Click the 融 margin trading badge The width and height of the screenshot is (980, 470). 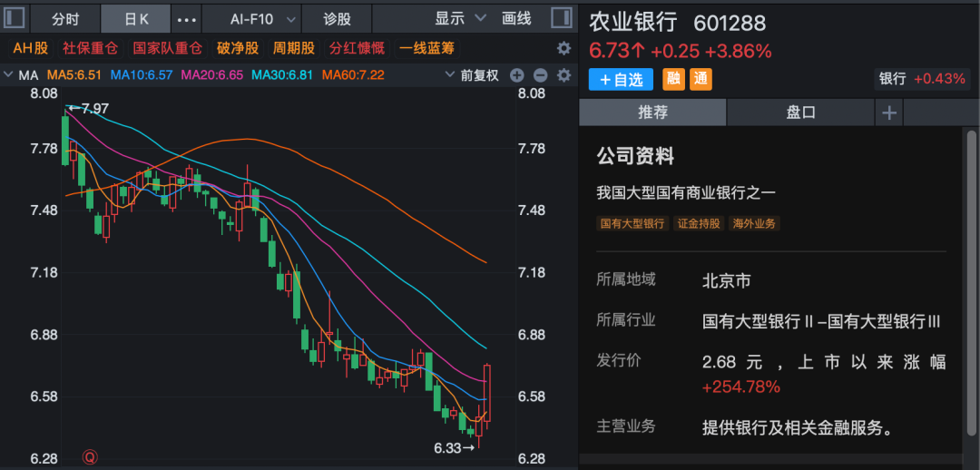[673, 79]
